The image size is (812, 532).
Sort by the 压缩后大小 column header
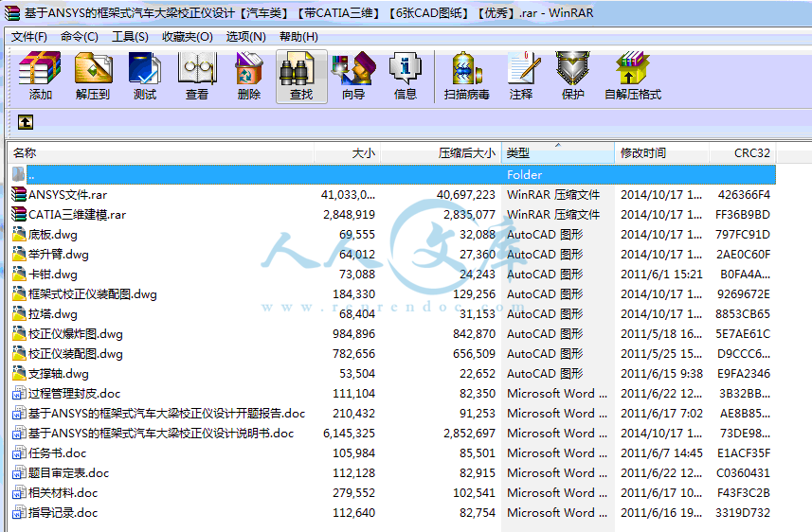pyautogui.click(x=441, y=153)
